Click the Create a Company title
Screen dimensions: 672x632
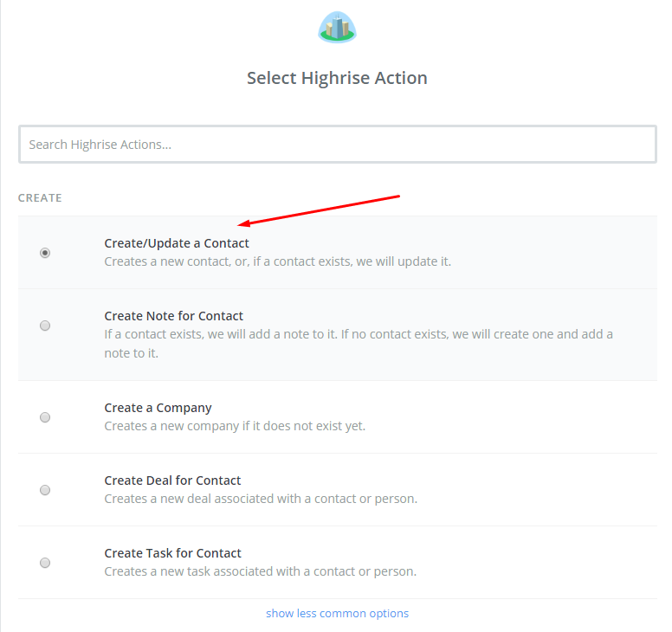(158, 408)
